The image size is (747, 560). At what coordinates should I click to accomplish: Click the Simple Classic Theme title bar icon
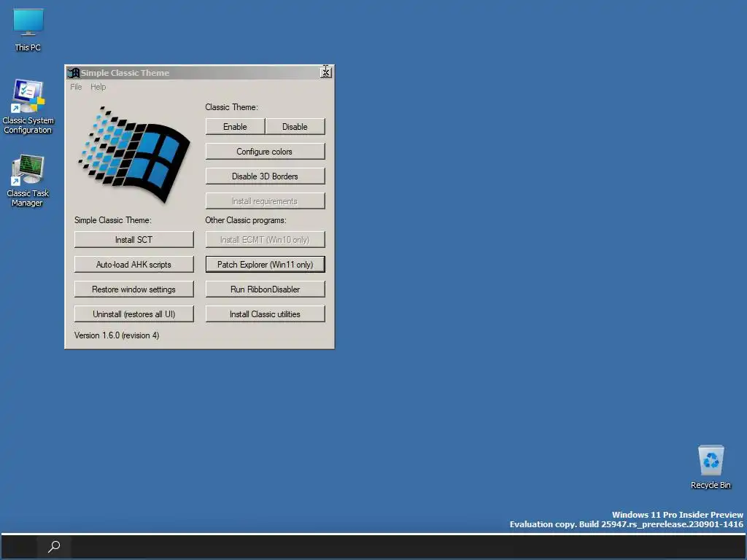(74, 73)
